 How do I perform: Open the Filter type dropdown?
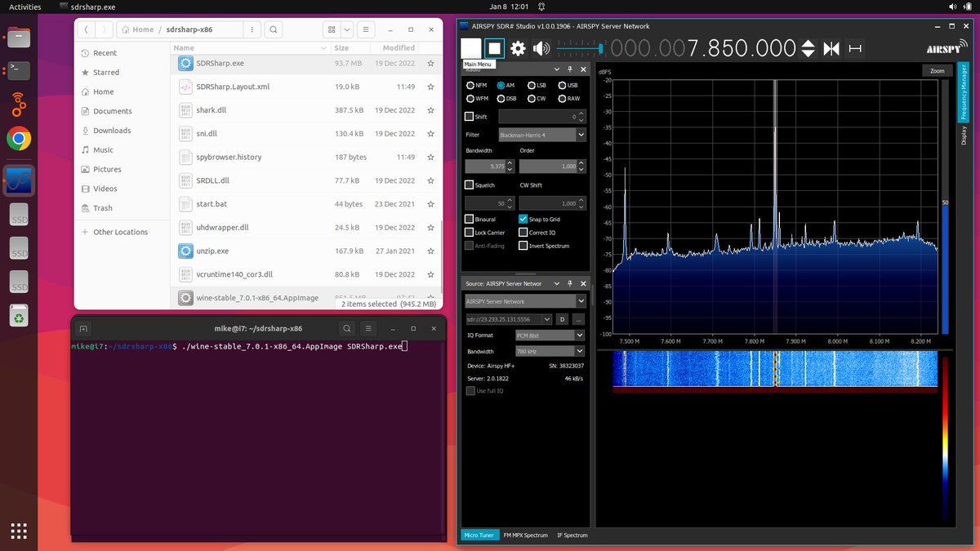541,134
